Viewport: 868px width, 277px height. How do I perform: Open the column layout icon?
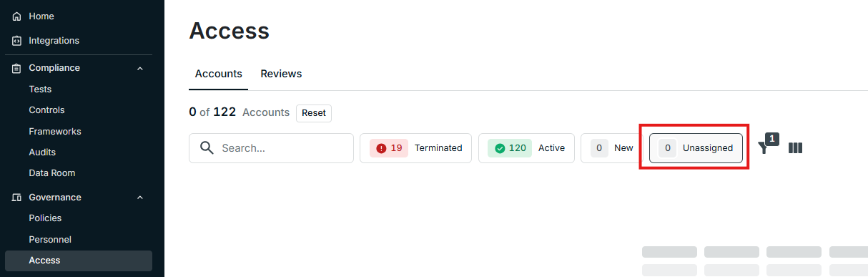tap(796, 148)
